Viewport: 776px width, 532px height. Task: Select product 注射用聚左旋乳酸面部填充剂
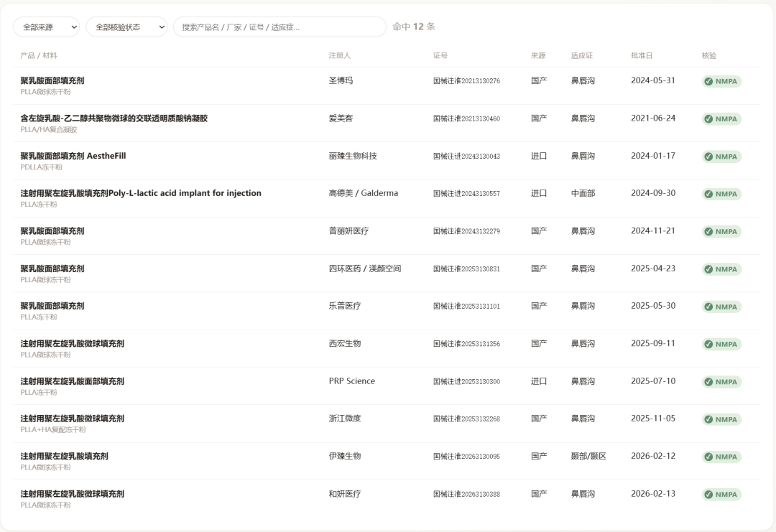[73, 381]
